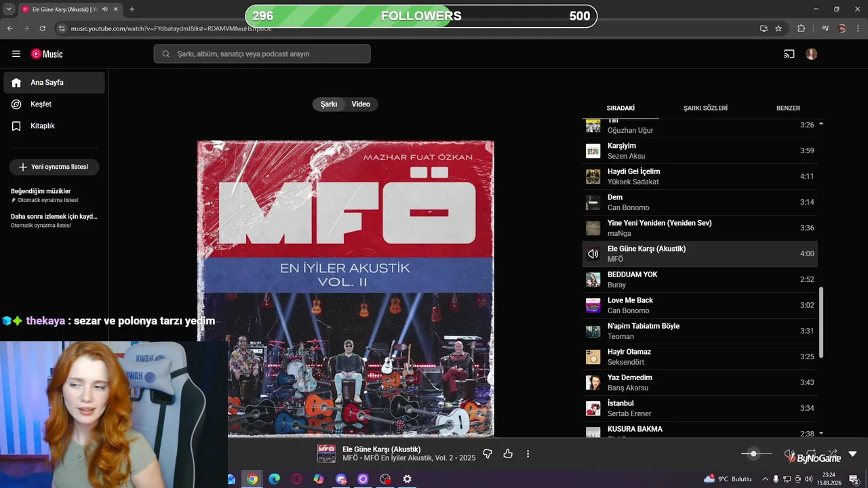Switch player to Şarkı mode
The image size is (868, 488).
(329, 104)
